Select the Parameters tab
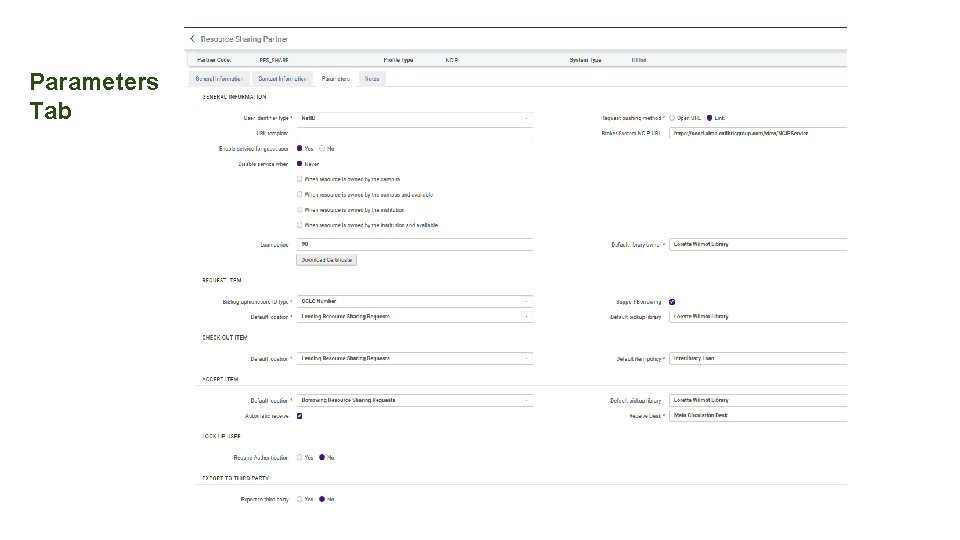This screenshot has width=960, height=540. 335,79
